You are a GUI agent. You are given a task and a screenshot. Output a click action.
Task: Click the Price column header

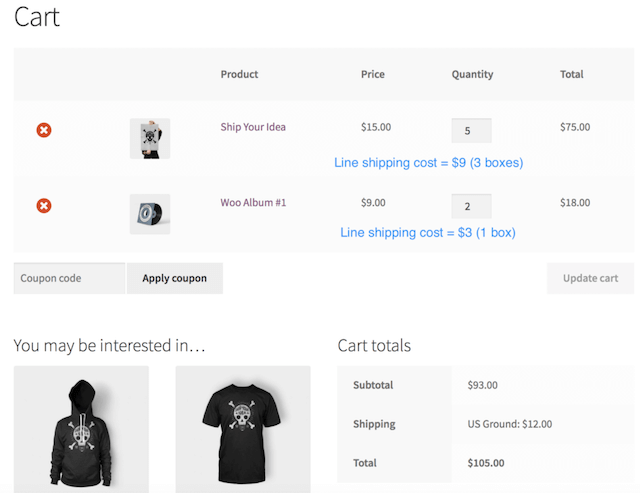[x=373, y=74]
